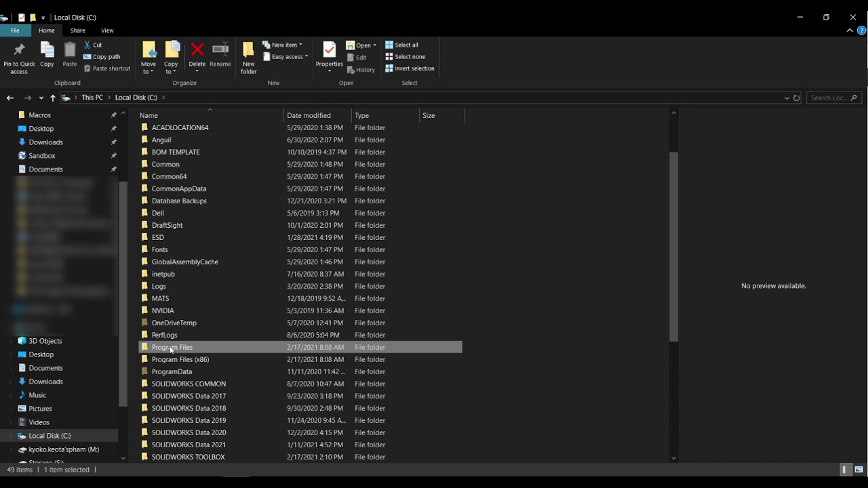Open the Copy to dropdown
The height and width of the screenshot is (488, 868).
171,72
